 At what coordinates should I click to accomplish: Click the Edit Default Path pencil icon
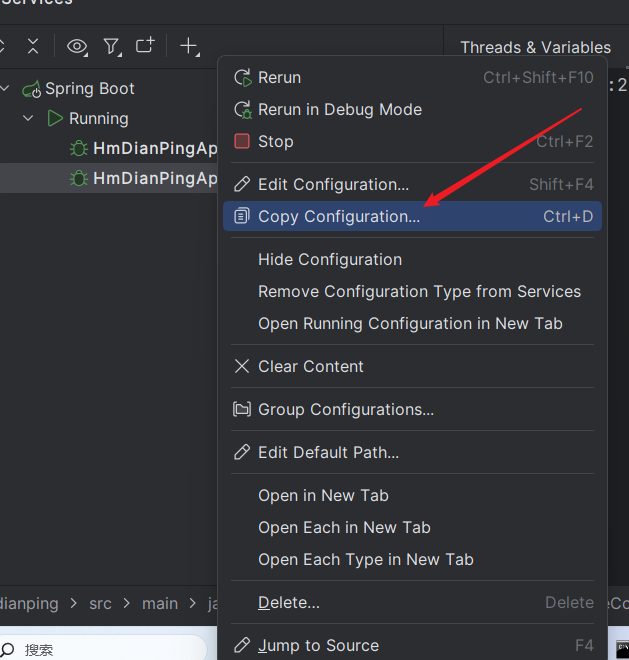(x=242, y=452)
